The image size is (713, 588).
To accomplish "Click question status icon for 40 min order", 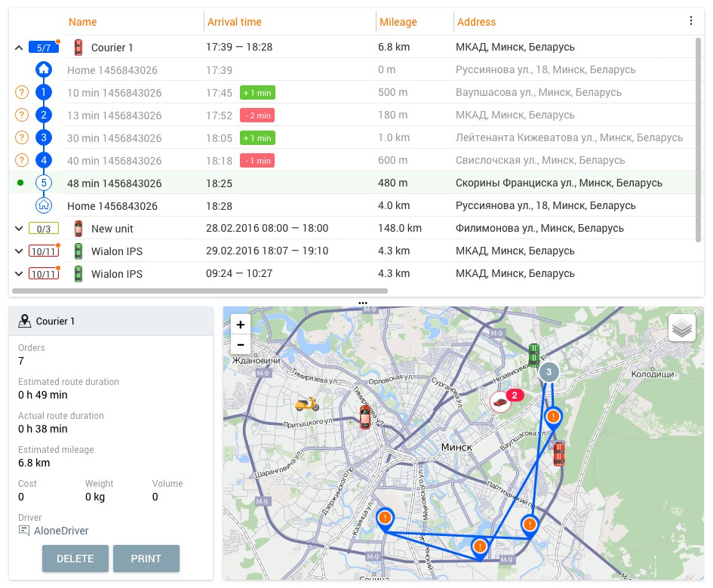I will pyautogui.click(x=21, y=160).
